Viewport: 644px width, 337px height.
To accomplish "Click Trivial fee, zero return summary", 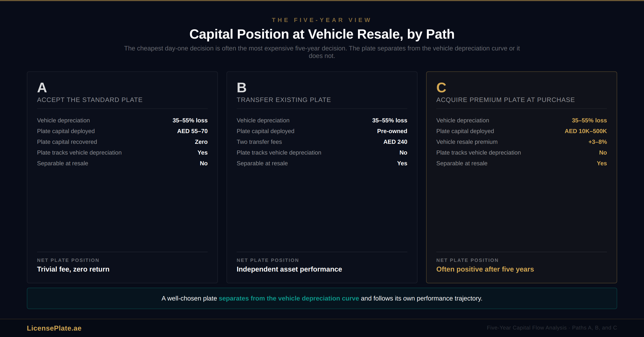I will pos(73,269).
